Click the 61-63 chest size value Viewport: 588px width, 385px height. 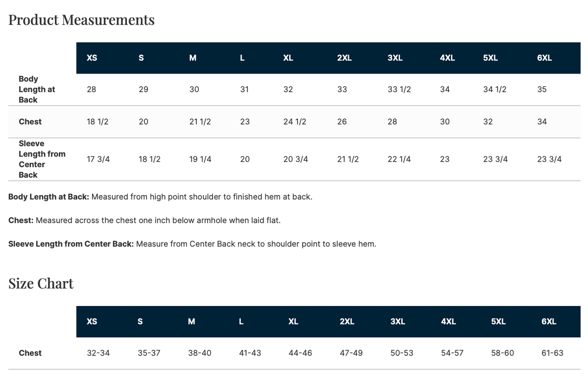(x=553, y=353)
